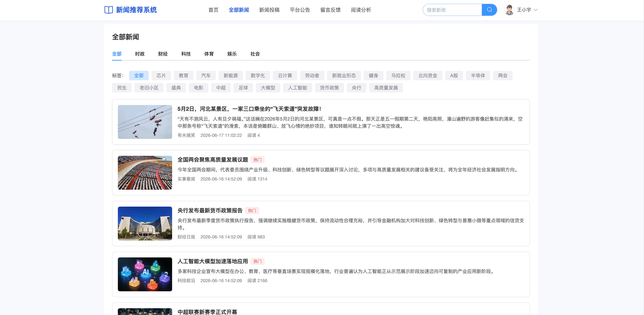Click source name 科技前沿

click(186, 281)
